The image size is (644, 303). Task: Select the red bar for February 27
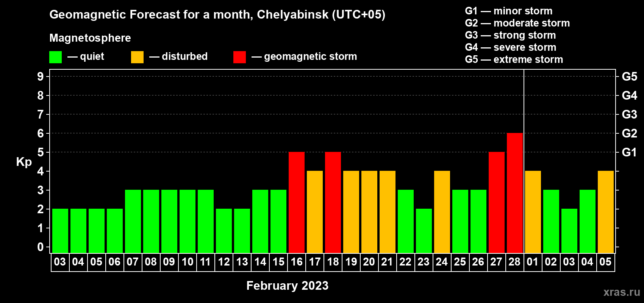click(497, 203)
